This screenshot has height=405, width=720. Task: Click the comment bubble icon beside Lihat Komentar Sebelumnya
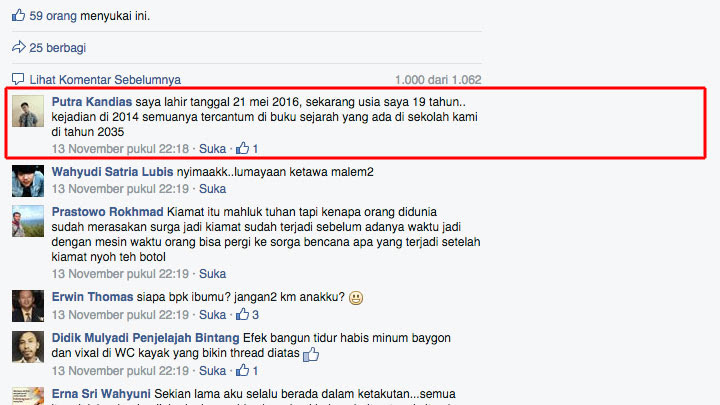[18, 79]
